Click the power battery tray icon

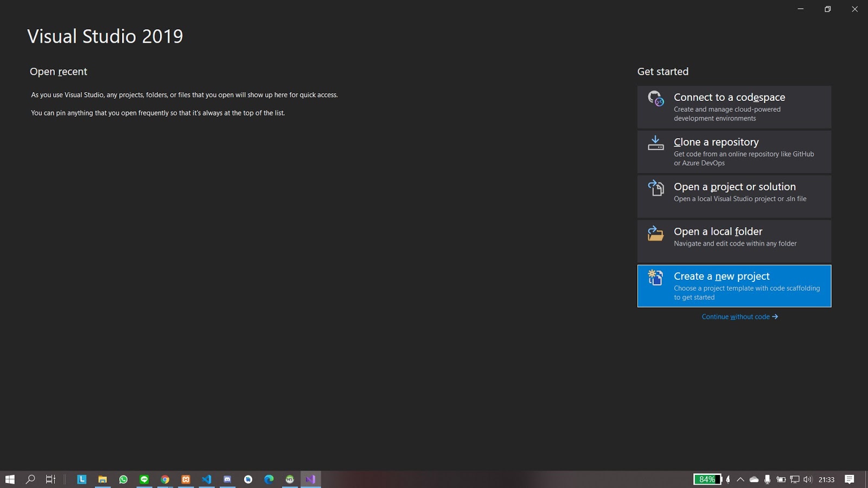[x=781, y=479]
